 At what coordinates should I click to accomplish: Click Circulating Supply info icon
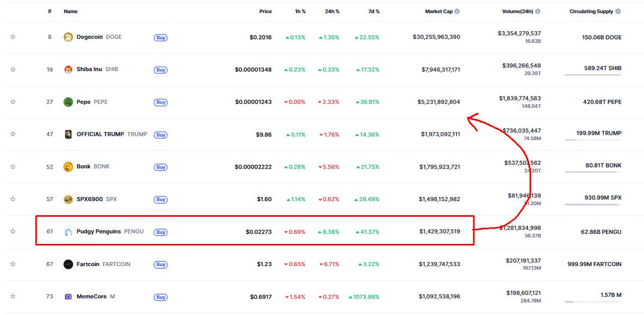coord(618,11)
